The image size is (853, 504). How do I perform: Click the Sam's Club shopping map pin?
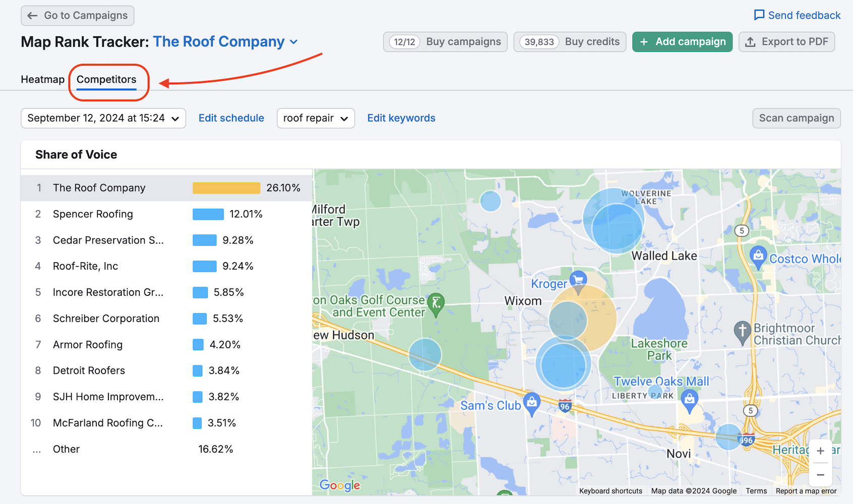(x=532, y=403)
